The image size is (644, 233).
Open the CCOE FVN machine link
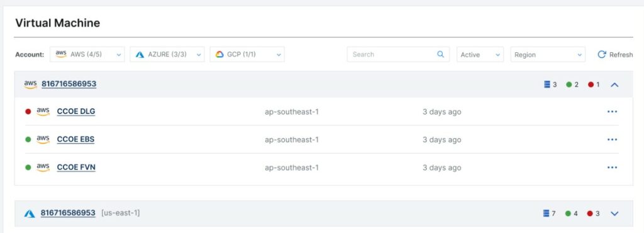[x=76, y=168]
